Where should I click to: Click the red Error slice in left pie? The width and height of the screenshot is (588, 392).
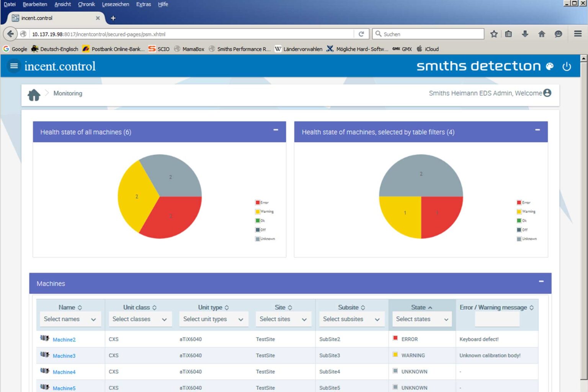tap(172, 216)
